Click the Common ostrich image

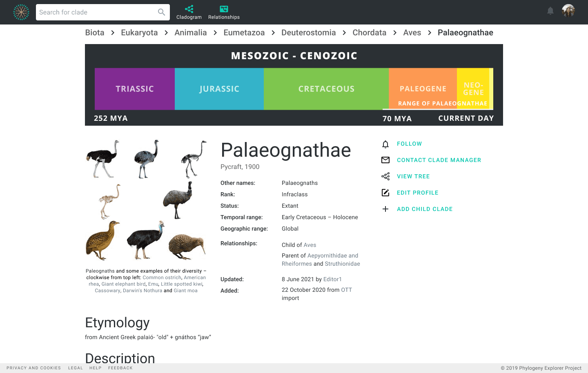point(103,159)
